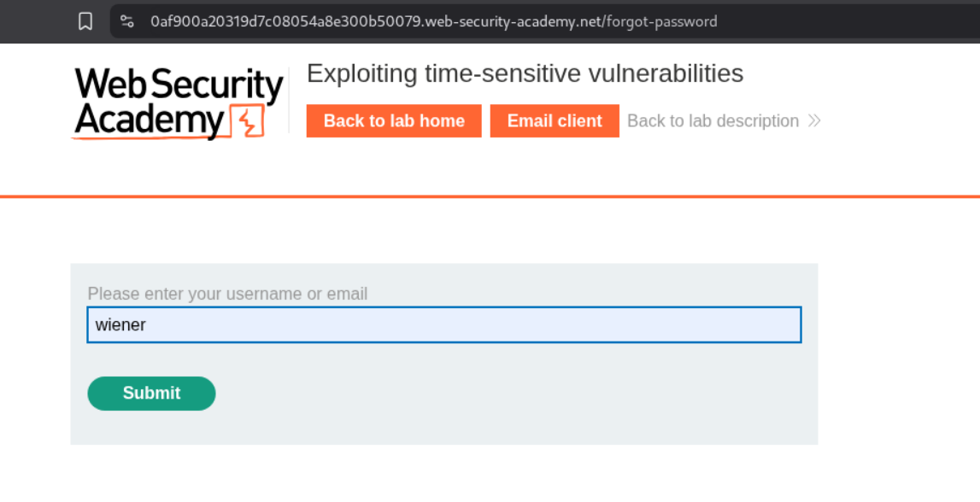
Task: Click the bookmark icon in the browser bar
Action: pos(85,21)
